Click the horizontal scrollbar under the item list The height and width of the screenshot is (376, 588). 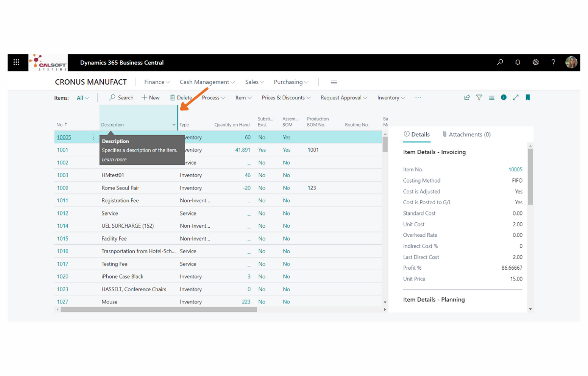pyautogui.click(x=159, y=309)
